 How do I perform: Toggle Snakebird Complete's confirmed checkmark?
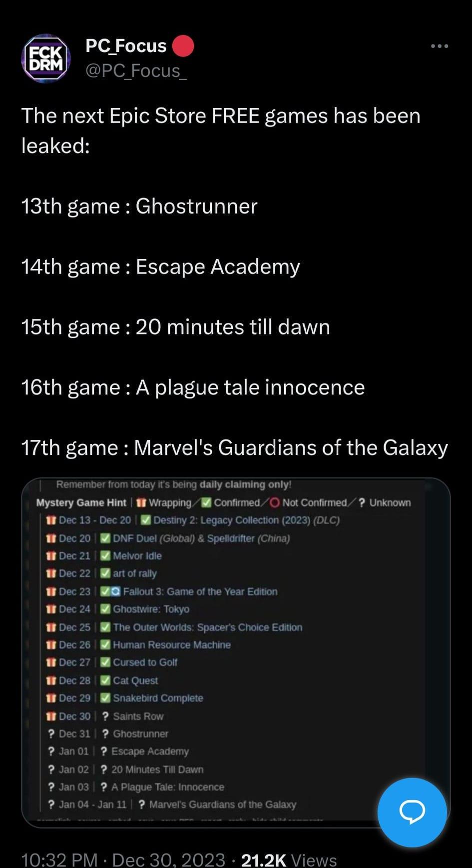[x=105, y=698]
